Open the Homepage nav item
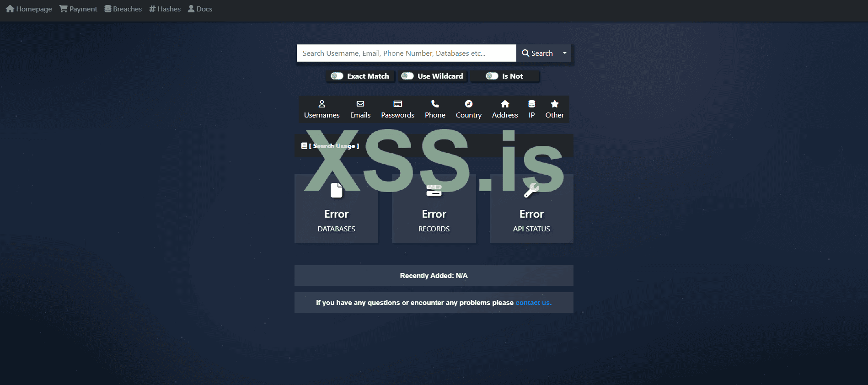The width and height of the screenshot is (868, 385). click(x=29, y=9)
